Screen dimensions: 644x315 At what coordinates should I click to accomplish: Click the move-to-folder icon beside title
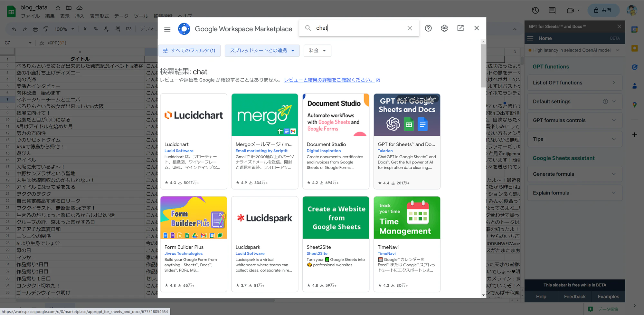69,7
